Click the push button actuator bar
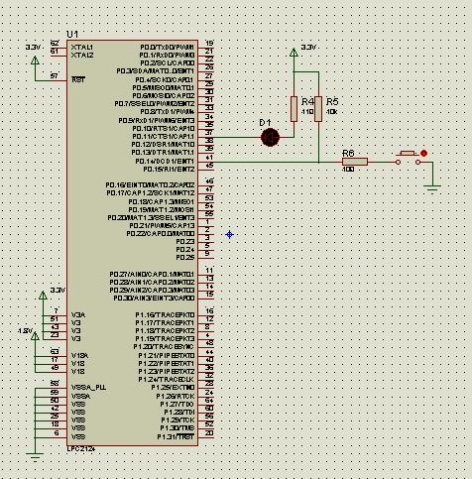This screenshot has width=472, height=479. [x=407, y=153]
